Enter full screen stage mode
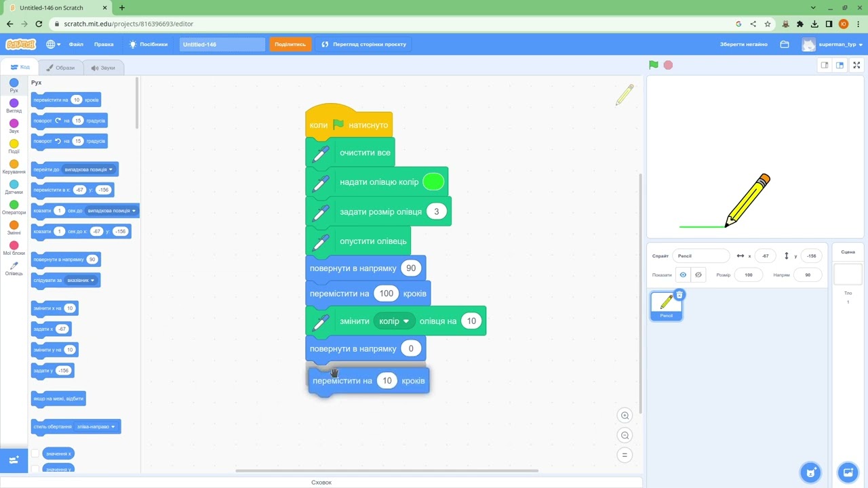The image size is (868, 488). click(856, 65)
